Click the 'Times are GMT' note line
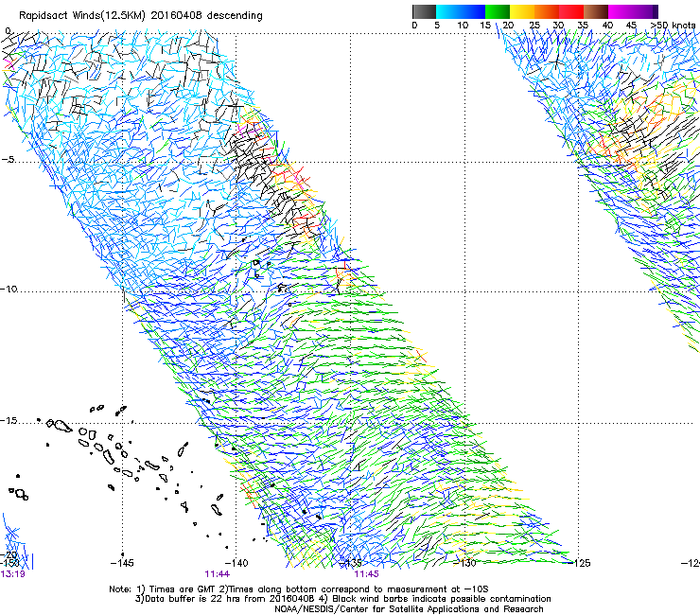 pyautogui.click(x=299, y=589)
